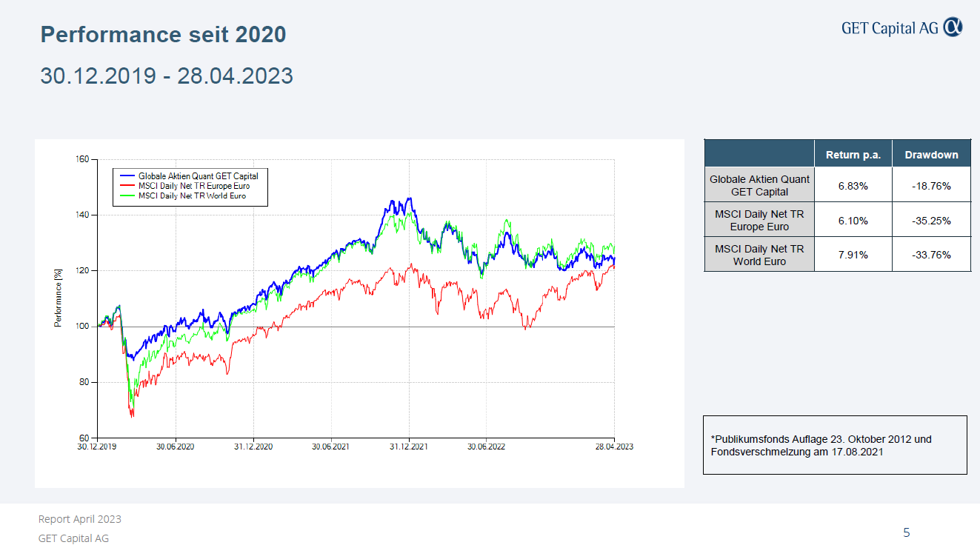
Task: Click x-axis date "30.12.2019"
Action: coord(98,447)
